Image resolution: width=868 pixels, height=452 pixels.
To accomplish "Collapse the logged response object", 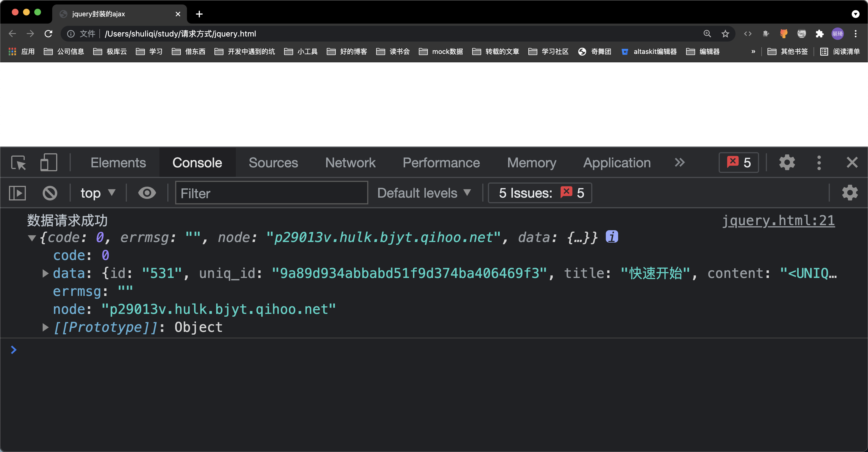I will (32, 238).
